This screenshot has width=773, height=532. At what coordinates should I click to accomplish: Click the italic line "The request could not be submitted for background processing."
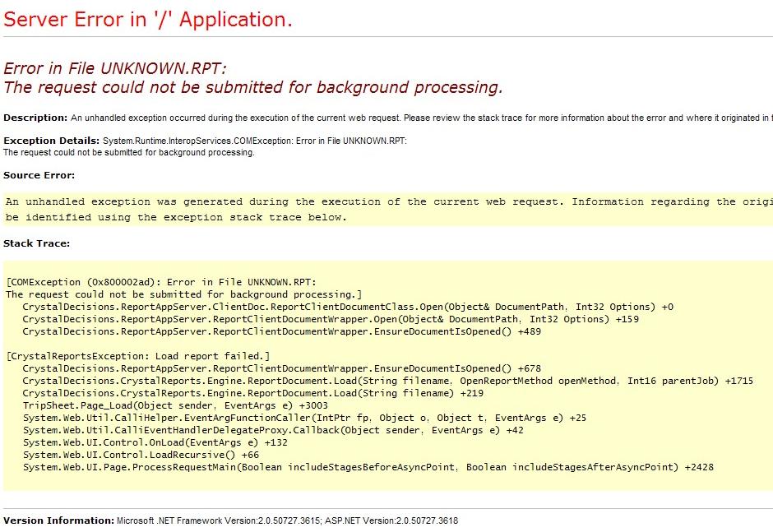pos(253,87)
